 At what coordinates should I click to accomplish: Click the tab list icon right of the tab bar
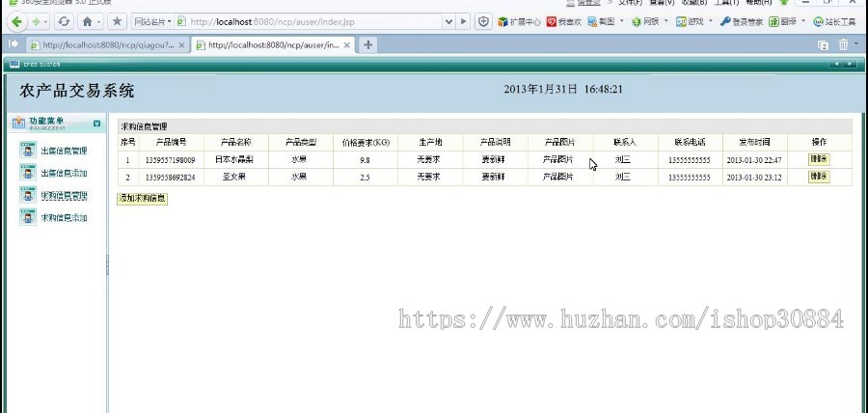[x=824, y=44]
